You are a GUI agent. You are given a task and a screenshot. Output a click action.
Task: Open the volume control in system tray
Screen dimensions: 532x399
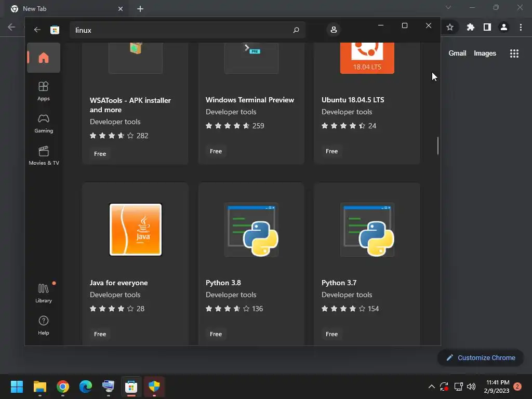[x=471, y=387]
